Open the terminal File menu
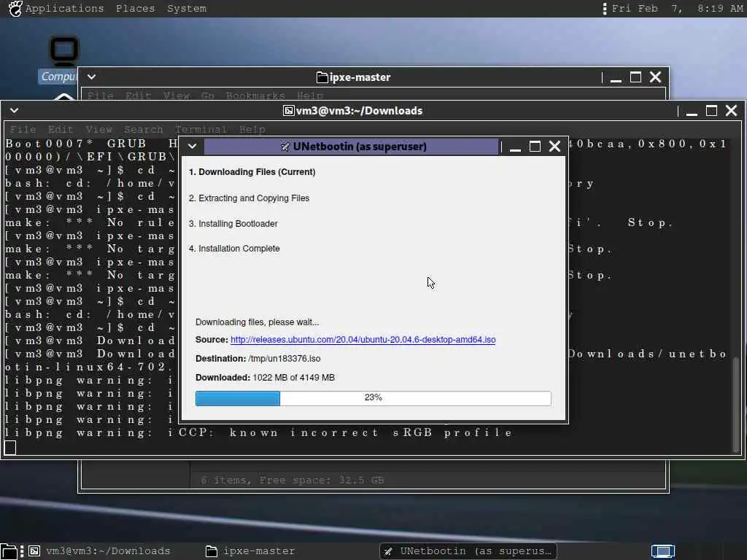Image resolution: width=747 pixels, height=560 pixels. pos(23,130)
